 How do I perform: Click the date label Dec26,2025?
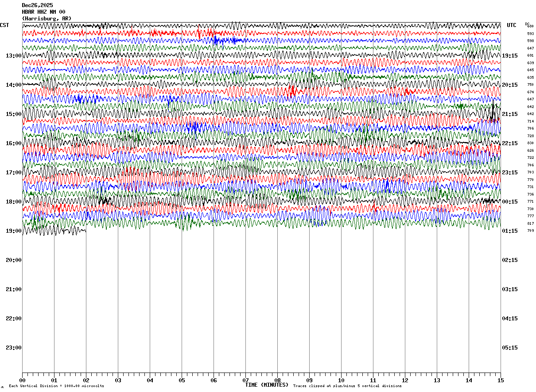(37, 5)
